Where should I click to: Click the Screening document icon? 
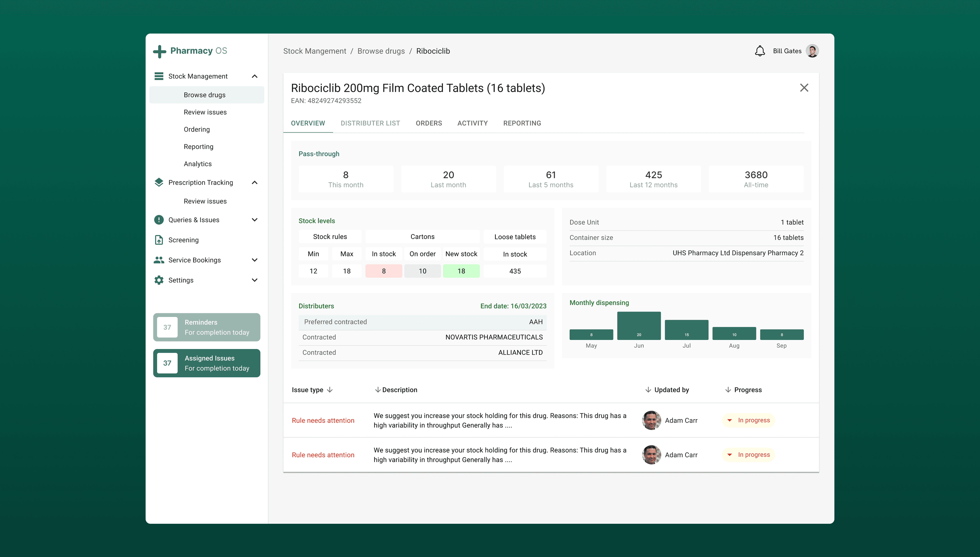159,240
